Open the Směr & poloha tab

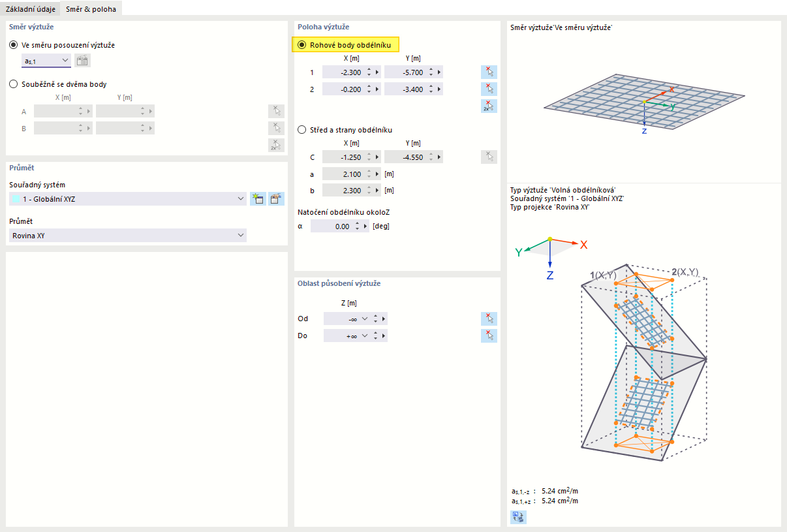point(91,9)
